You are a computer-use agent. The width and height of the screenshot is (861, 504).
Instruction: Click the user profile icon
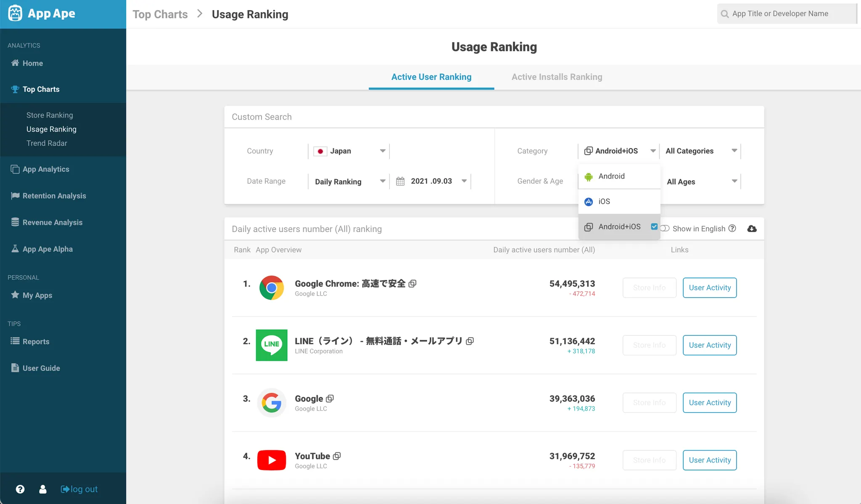coord(43,489)
